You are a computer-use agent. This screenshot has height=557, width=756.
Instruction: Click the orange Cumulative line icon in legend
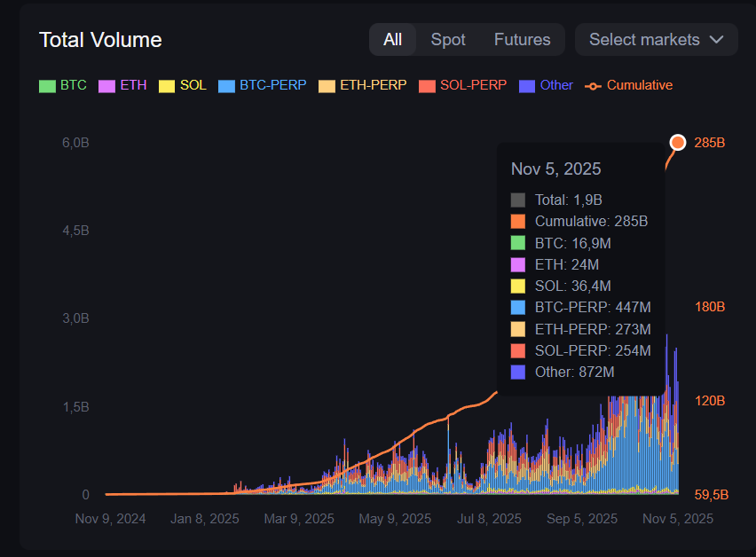click(x=593, y=85)
